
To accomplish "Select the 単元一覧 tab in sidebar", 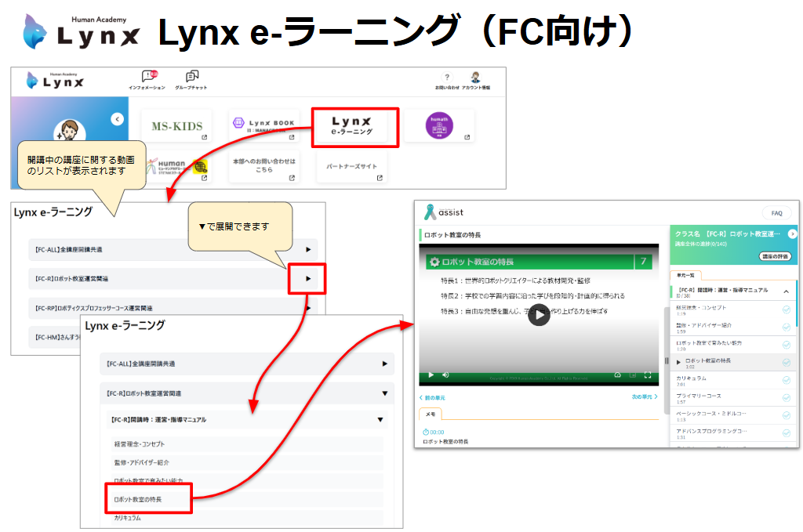I will pyautogui.click(x=685, y=275).
